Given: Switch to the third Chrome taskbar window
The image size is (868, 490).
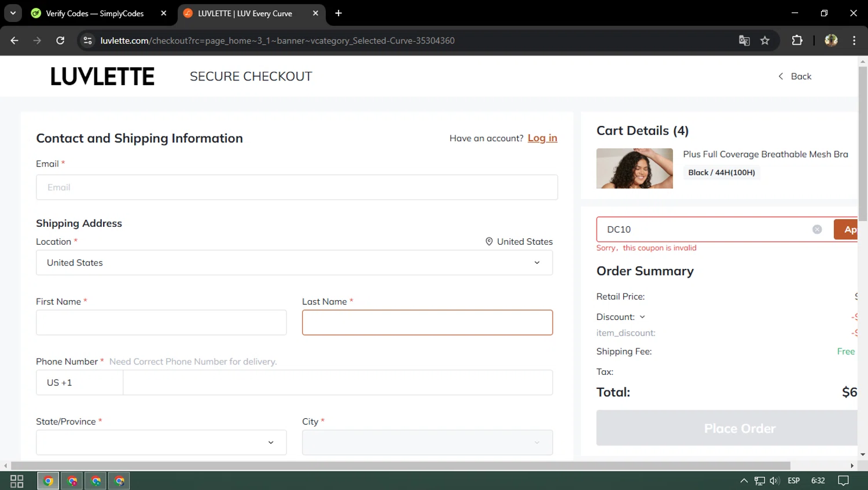Looking at the screenshot, I should 96,481.
